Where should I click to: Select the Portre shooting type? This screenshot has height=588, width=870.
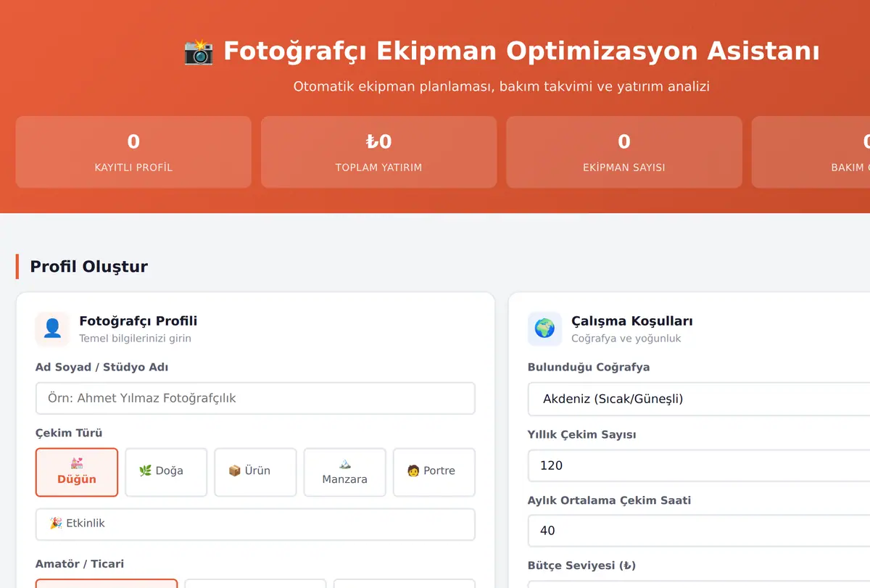click(434, 472)
